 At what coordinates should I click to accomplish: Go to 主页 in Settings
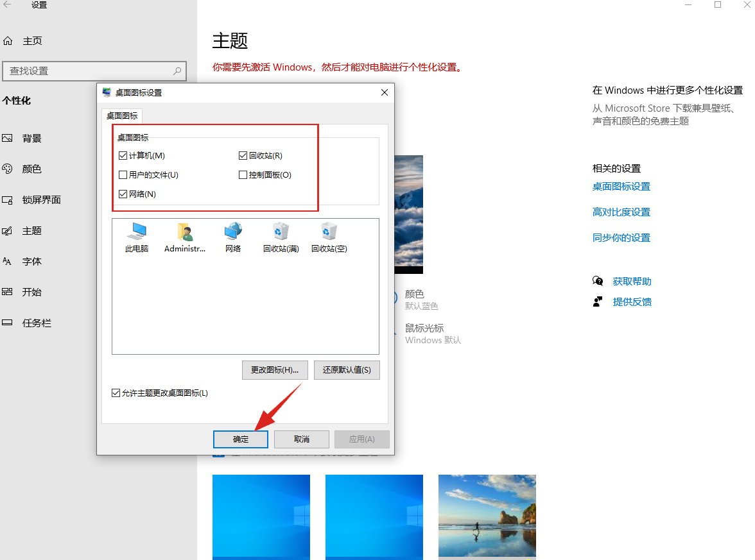(32, 41)
